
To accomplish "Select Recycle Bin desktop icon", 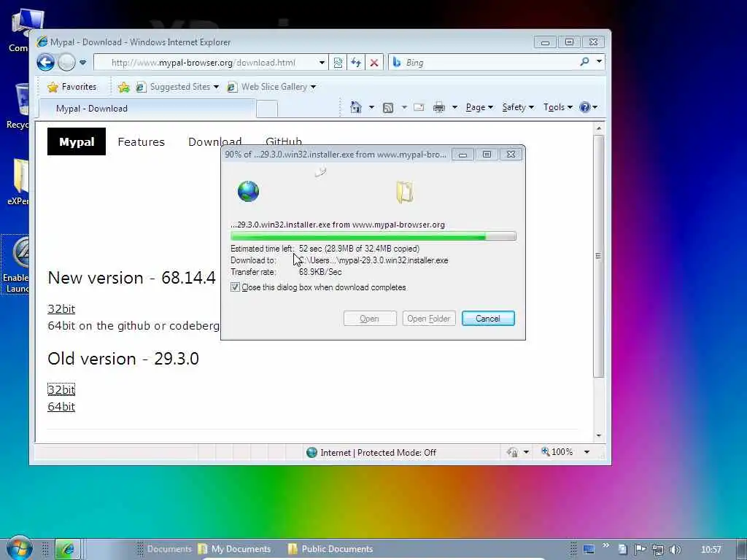I will click(18, 106).
